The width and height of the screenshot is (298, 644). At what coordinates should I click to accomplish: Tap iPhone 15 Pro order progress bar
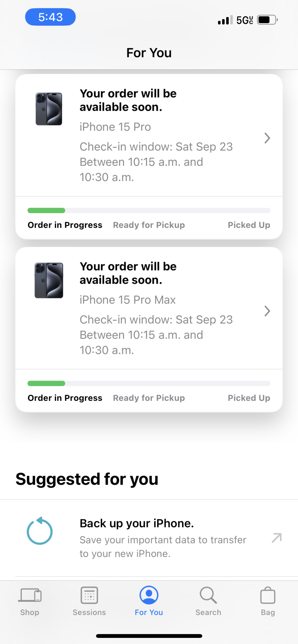point(149,211)
